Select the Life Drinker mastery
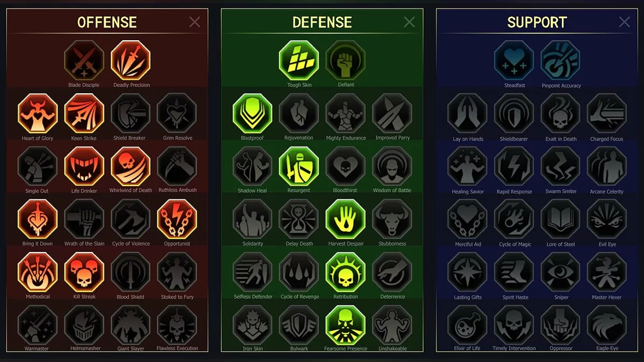This screenshot has width=644, height=362. (84, 166)
